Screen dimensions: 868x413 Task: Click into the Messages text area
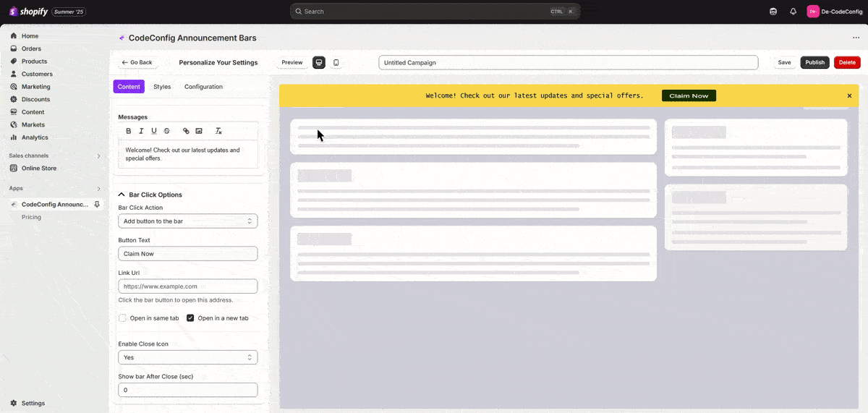188,154
